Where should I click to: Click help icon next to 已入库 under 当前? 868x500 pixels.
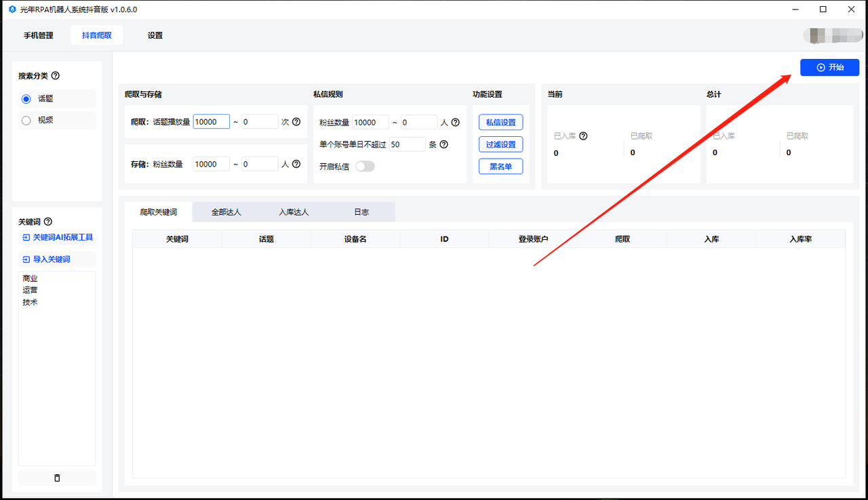pos(583,136)
